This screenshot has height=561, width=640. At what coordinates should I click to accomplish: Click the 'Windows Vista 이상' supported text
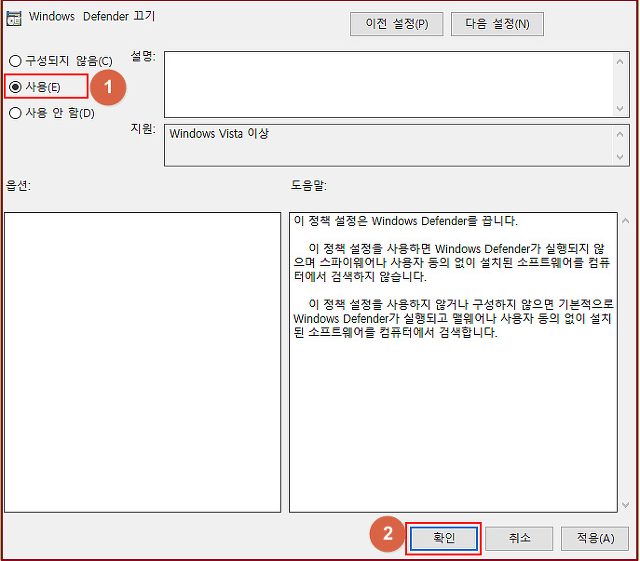coord(219,134)
